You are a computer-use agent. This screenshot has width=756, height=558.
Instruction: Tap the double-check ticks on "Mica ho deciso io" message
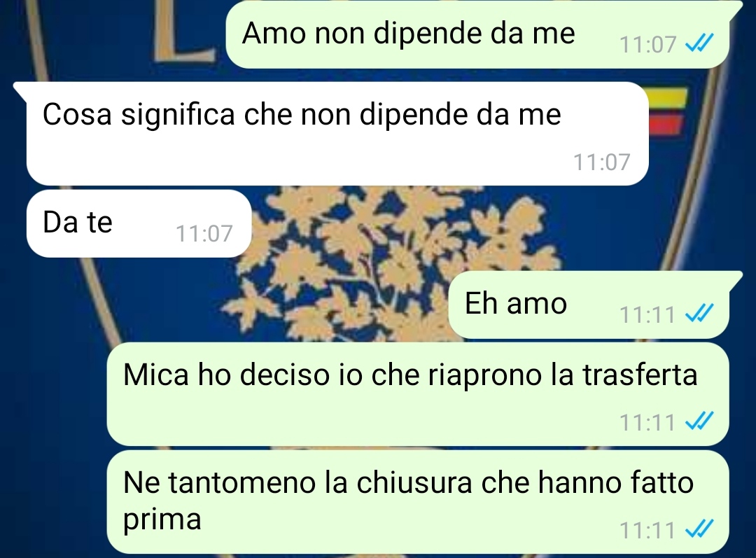699,422
